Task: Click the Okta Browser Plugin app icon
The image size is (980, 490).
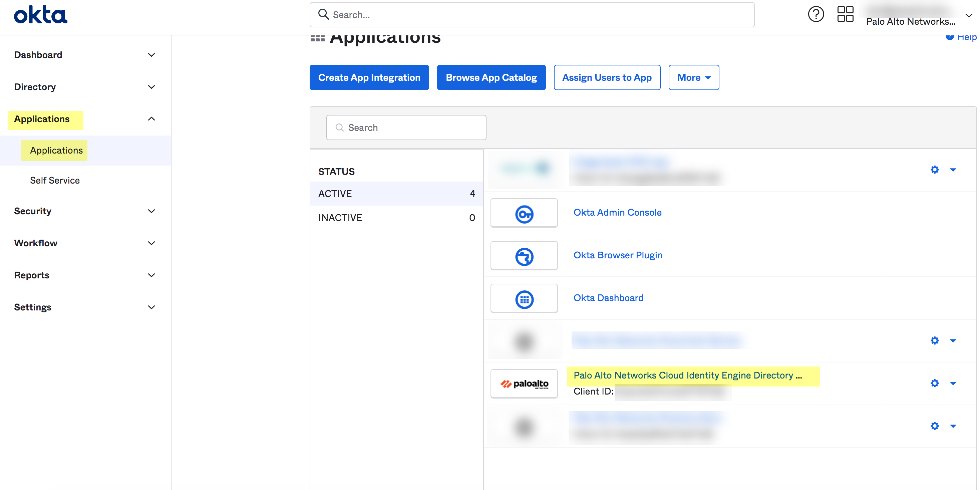Action: [x=524, y=255]
